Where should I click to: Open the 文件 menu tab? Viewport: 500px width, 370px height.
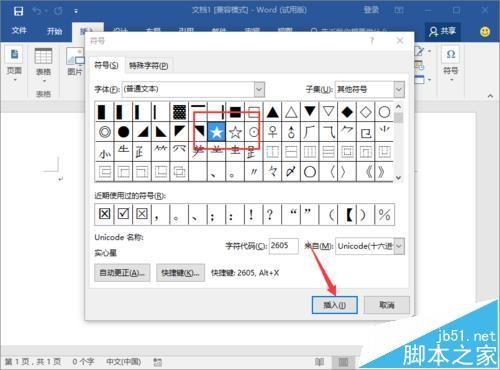point(19,31)
